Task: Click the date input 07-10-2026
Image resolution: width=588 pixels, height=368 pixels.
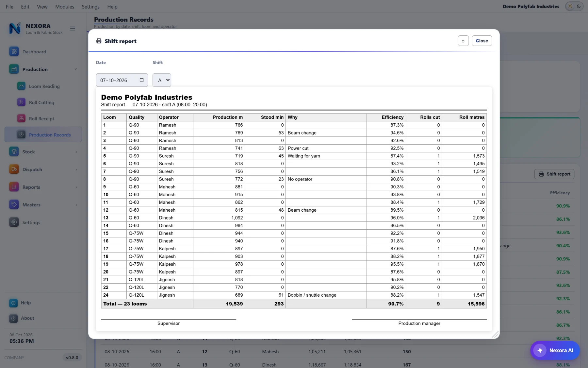Action: [122, 80]
